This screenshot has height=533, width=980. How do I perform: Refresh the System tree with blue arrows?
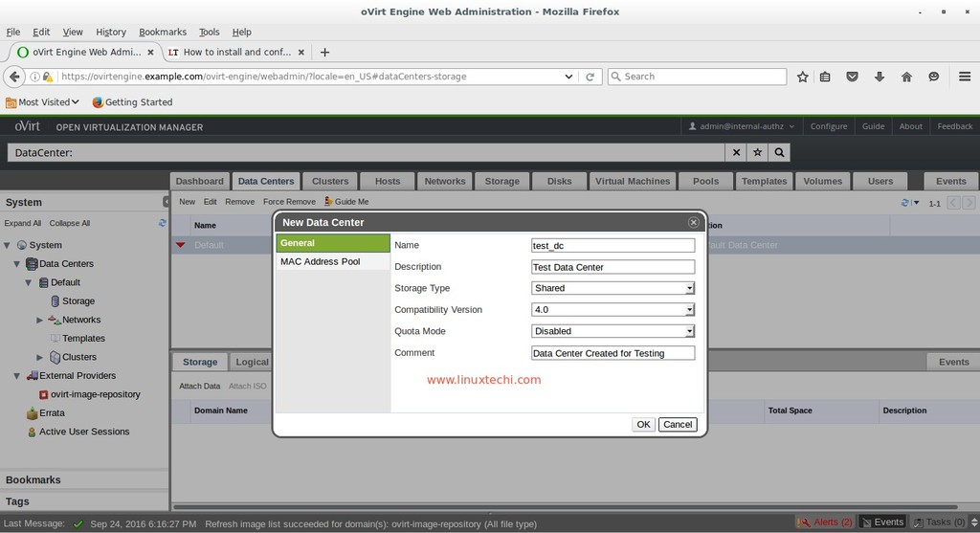163,223
